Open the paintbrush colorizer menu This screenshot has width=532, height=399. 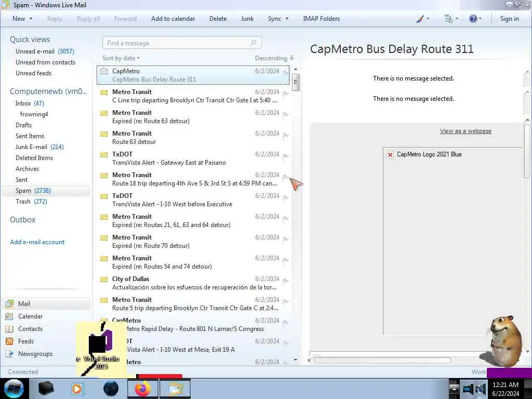422,19
